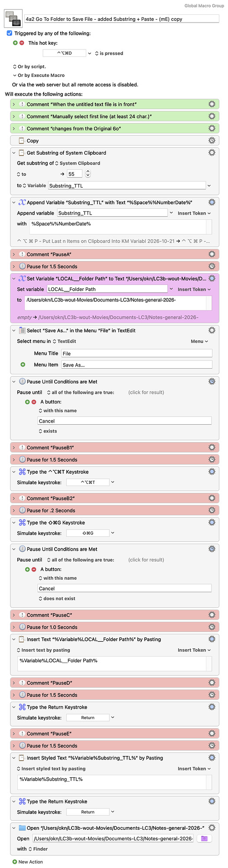Click the "New Action" button

click(28, 862)
